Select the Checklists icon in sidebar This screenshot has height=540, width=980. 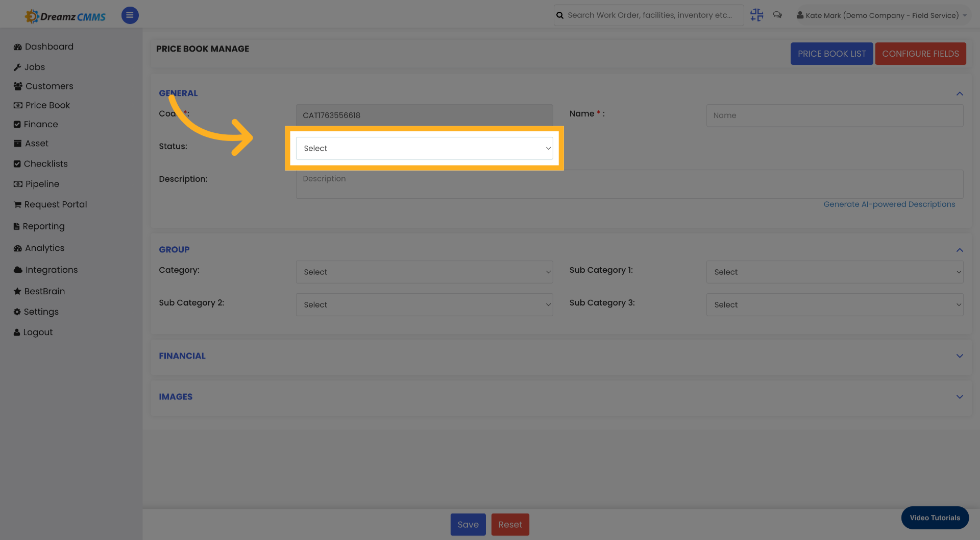click(x=18, y=163)
